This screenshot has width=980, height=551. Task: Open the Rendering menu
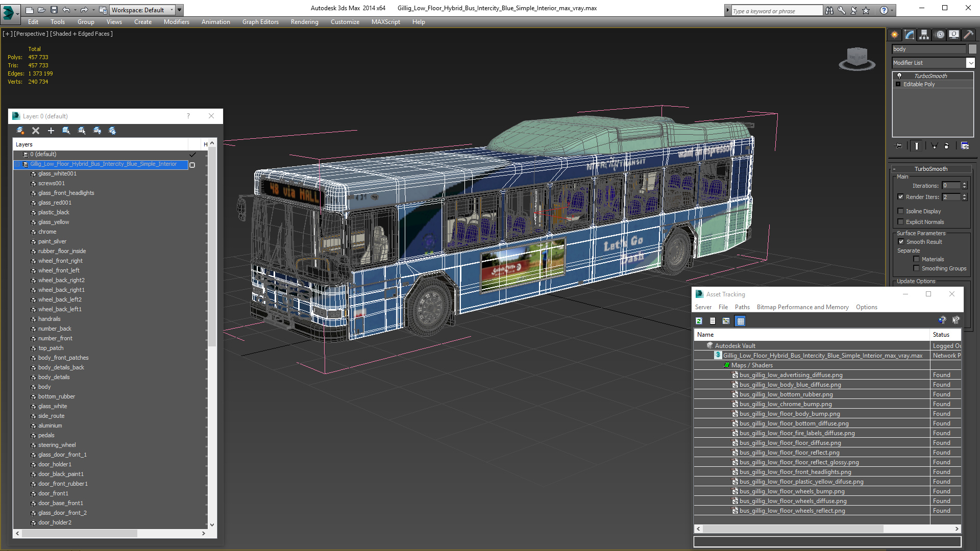(304, 22)
